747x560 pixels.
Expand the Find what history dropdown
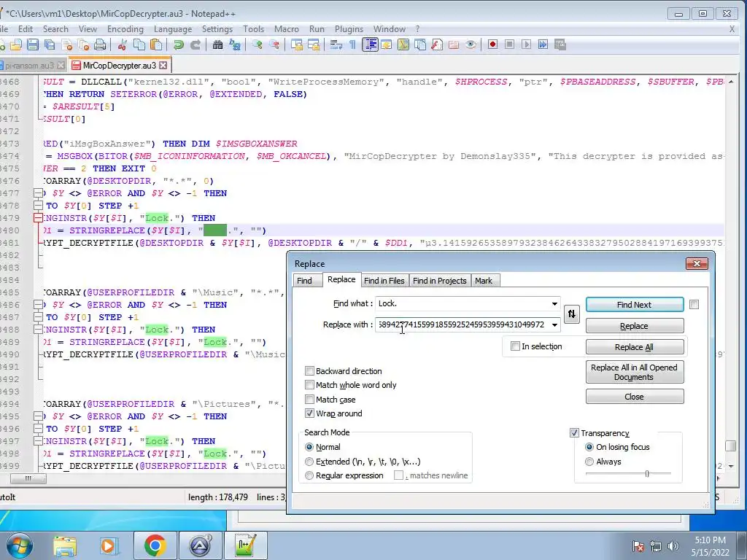(x=554, y=304)
